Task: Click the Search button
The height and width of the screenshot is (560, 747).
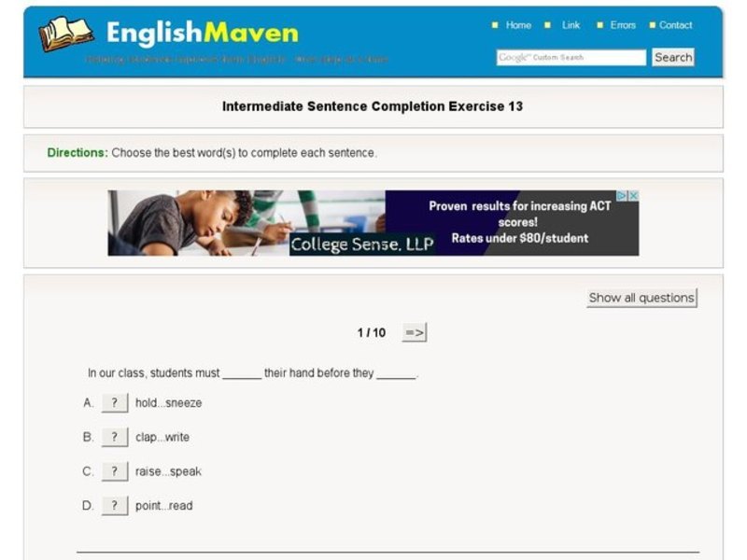Action: (x=672, y=57)
